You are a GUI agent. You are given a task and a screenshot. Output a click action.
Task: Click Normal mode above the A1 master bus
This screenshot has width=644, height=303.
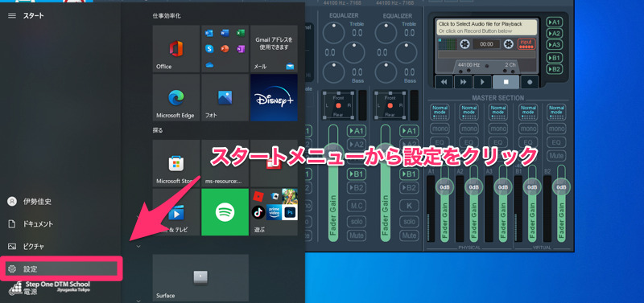click(x=440, y=112)
